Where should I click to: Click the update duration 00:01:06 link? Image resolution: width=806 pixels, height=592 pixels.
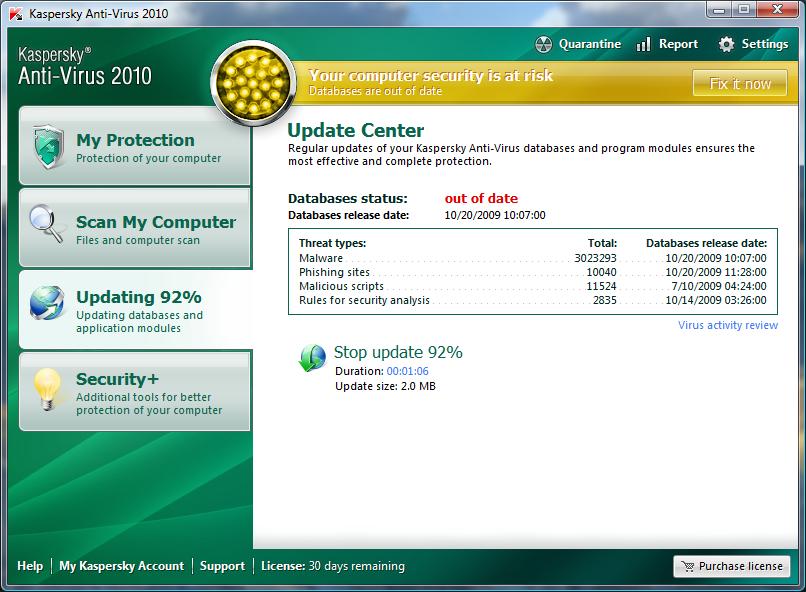click(x=407, y=371)
